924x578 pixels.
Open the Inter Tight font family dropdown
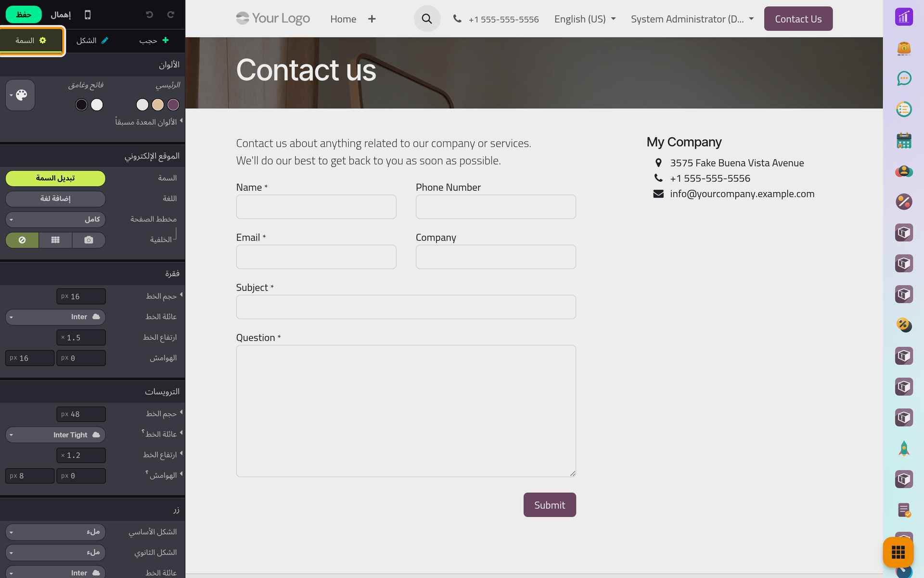(55, 435)
